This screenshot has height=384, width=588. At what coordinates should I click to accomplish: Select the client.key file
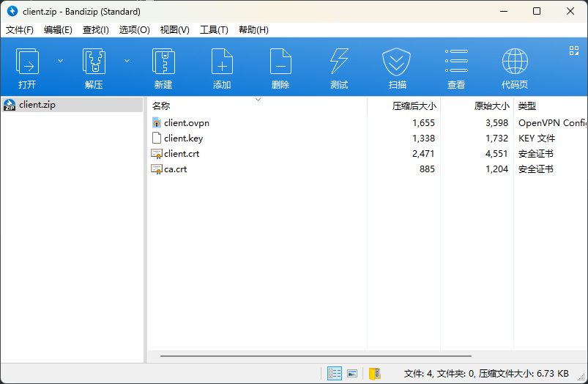(x=183, y=139)
